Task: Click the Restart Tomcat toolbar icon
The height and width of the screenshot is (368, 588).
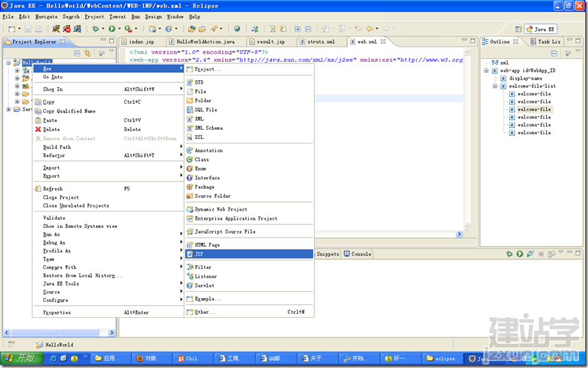Action: pos(78,29)
